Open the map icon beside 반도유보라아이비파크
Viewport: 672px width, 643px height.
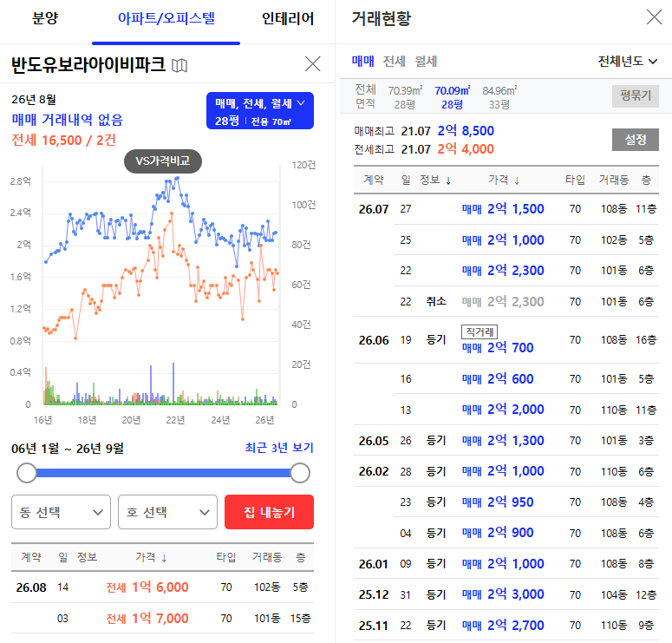click(x=179, y=65)
